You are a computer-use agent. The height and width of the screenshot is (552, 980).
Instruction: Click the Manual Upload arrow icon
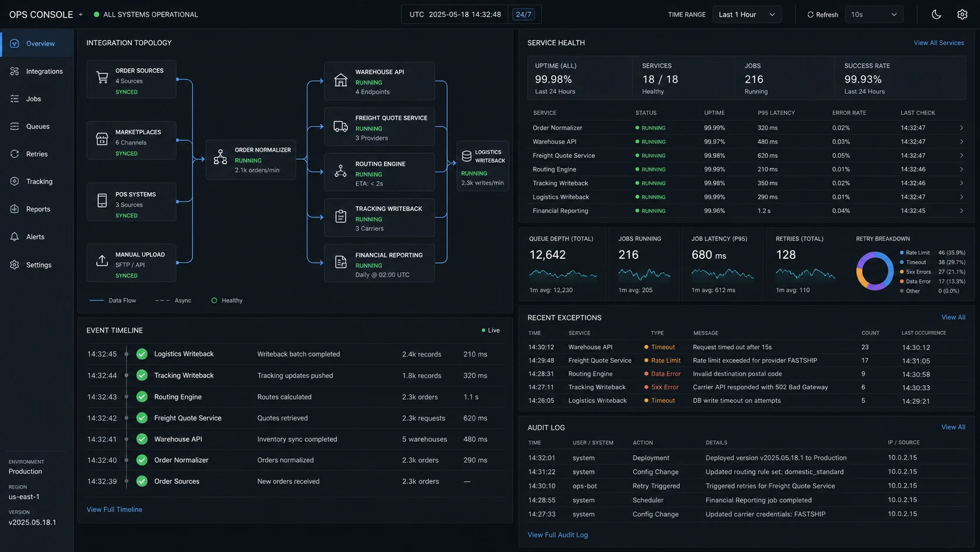point(102,260)
